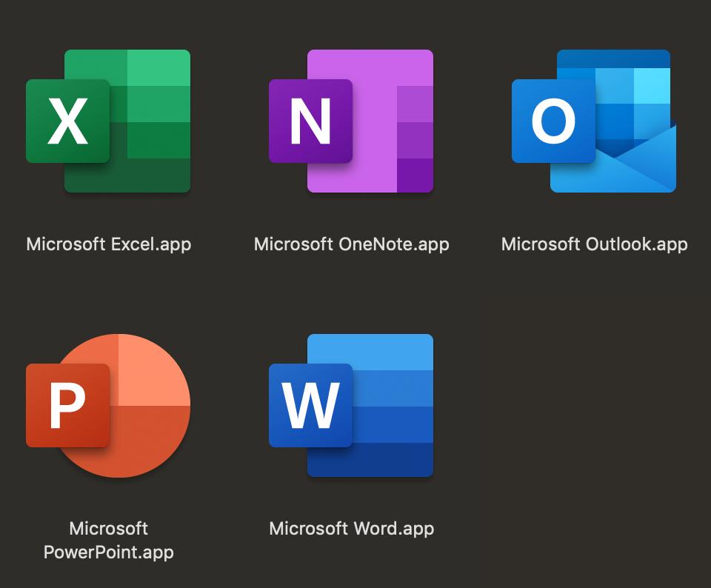The image size is (711, 588).
Task: Select the orange Microsoft PowerPoint app icon
Action: pos(108,406)
